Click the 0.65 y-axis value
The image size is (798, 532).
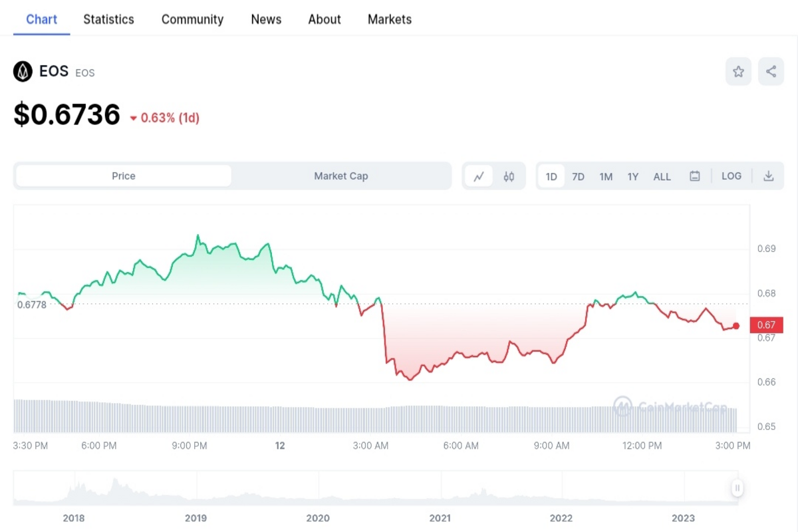pos(767,426)
